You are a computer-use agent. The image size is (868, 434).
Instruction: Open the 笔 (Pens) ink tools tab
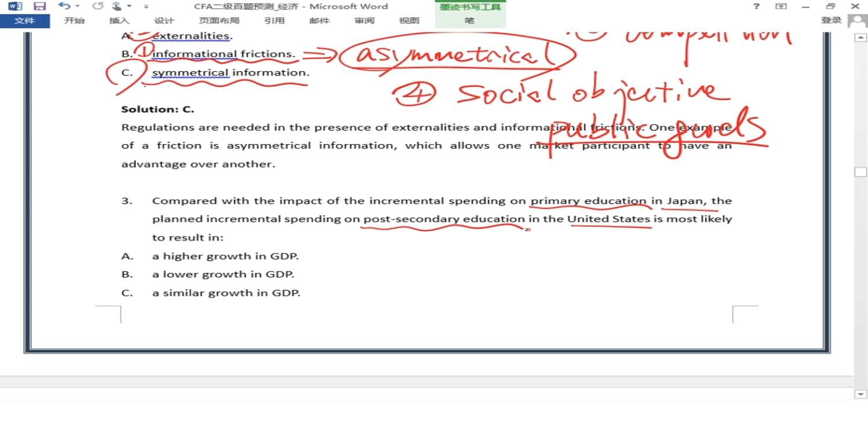click(469, 21)
